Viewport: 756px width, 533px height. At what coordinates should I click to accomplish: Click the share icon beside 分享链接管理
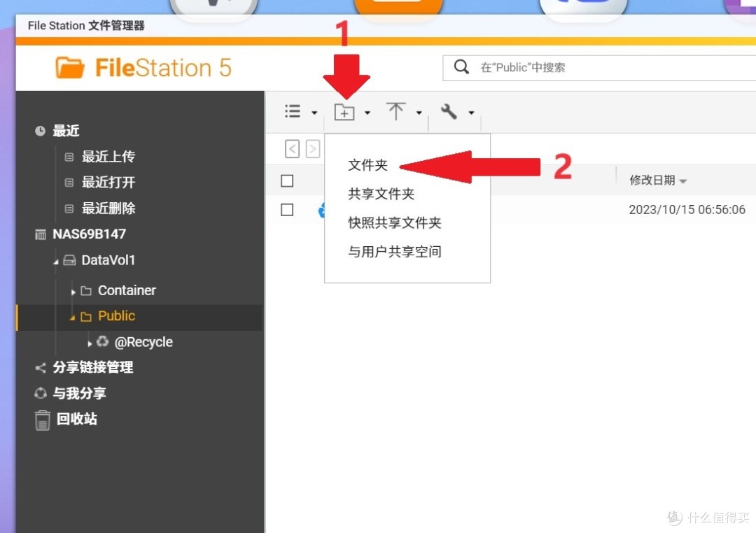[x=41, y=368]
